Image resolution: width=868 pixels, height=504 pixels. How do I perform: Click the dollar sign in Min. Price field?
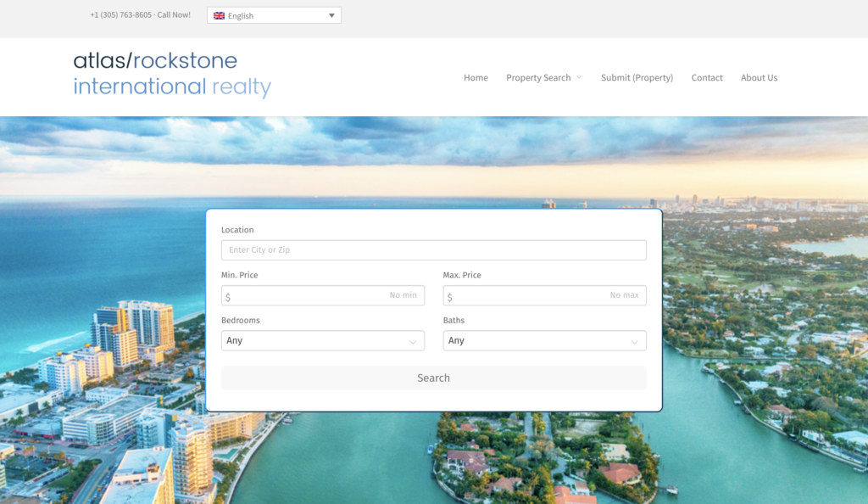[x=228, y=296]
